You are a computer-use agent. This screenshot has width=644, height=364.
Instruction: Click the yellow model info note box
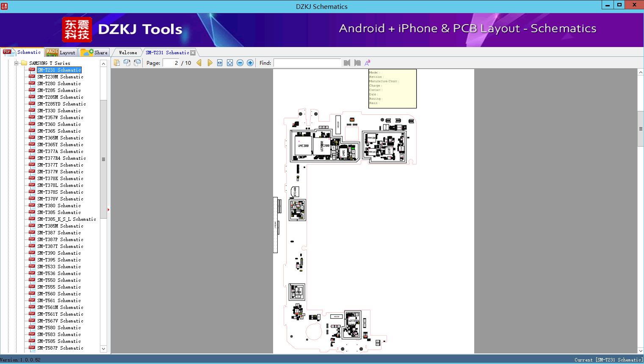392,89
